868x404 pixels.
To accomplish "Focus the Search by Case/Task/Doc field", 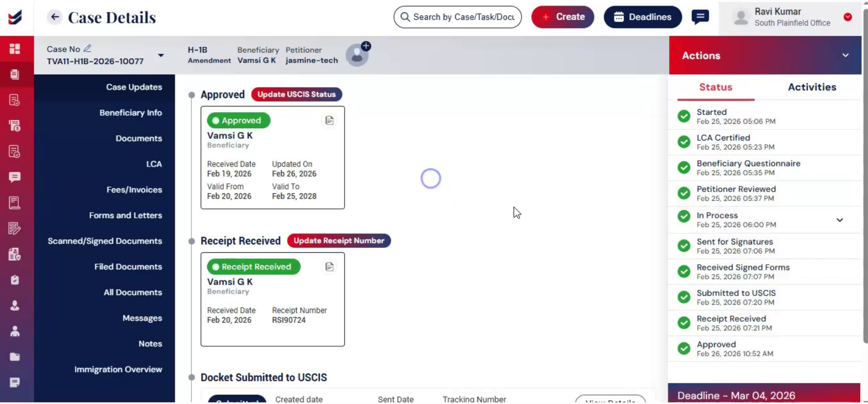I will tap(458, 17).
